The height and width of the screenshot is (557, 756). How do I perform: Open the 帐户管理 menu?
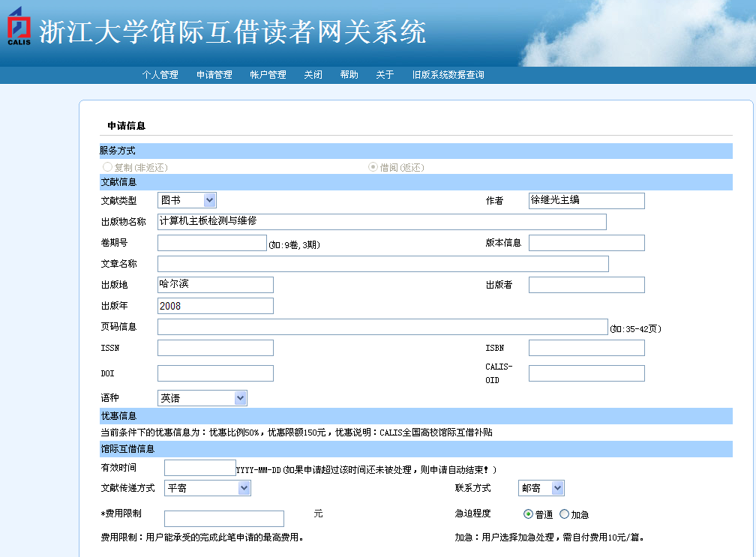(268, 75)
